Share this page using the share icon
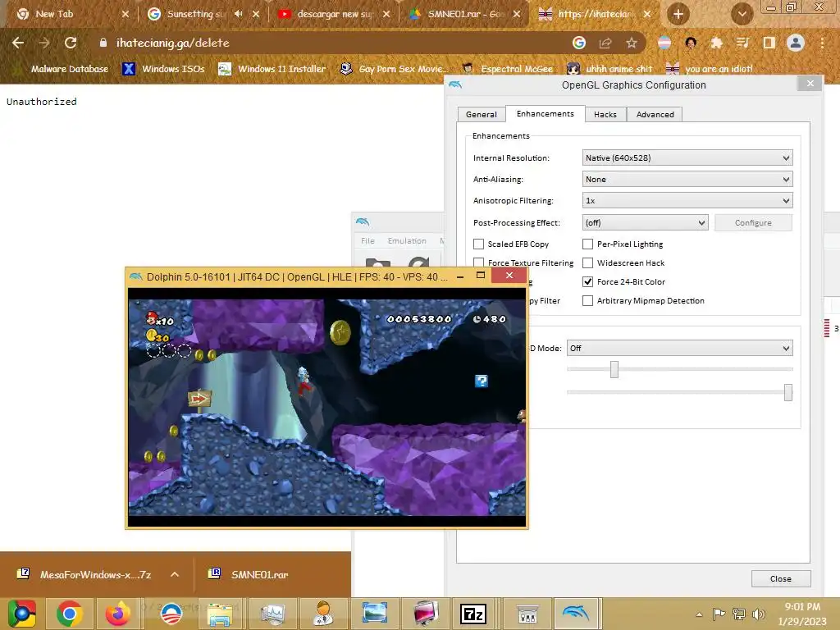 (x=605, y=43)
